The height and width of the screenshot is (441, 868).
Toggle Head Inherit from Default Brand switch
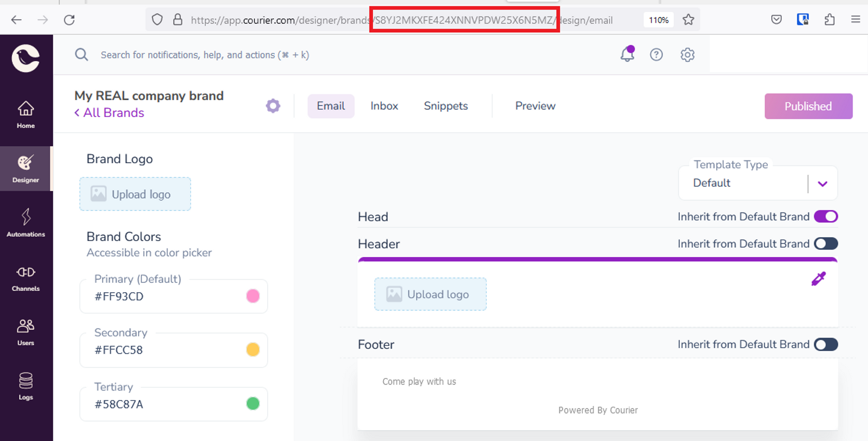pos(826,217)
